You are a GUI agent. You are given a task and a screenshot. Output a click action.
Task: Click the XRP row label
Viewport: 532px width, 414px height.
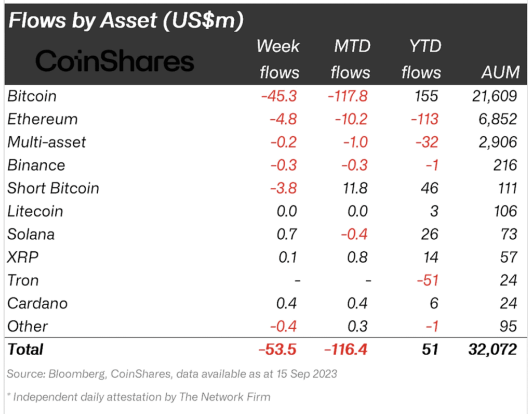pyautogui.click(x=23, y=257)
